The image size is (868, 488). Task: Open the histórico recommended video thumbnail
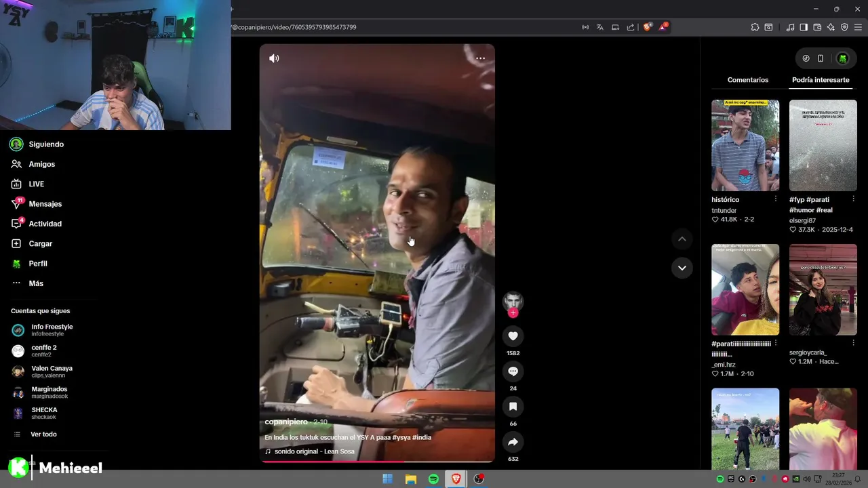point(745,146)
